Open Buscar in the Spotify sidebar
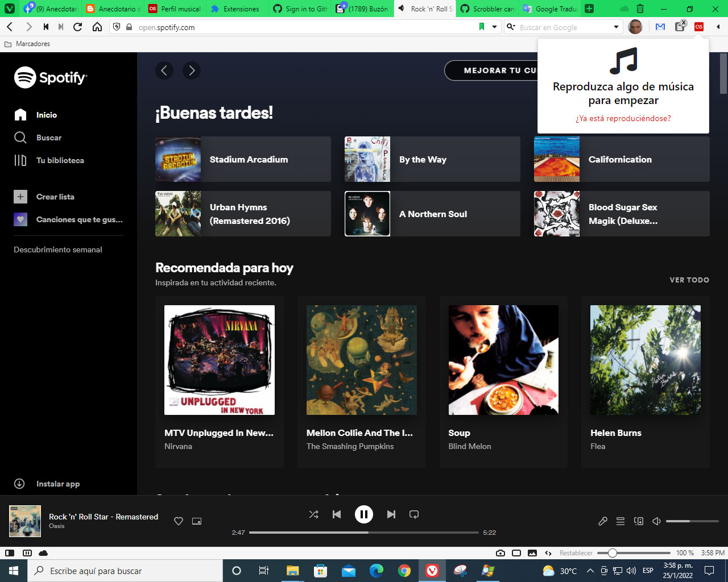The height and width of the screenshot is (582, 728). (x=38, y=138)
